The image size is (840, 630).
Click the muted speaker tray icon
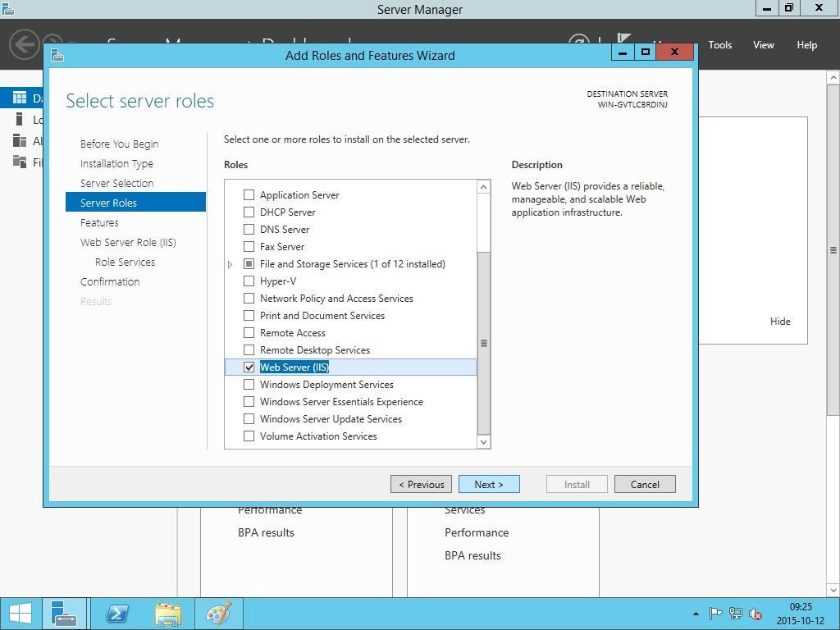[756, 614]
